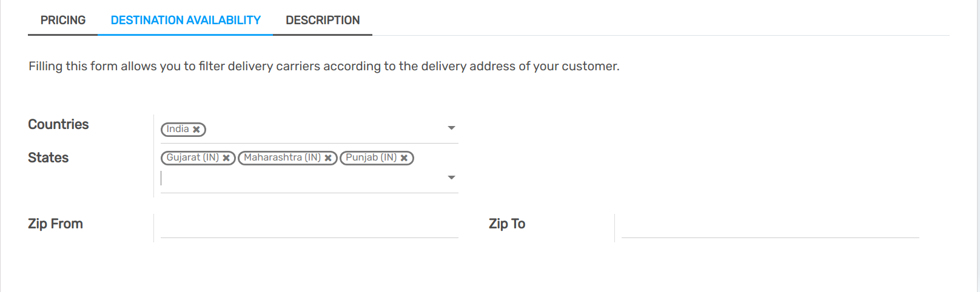Remove the India country tag
Viewport: 980px width, 292px height.
click(x=196, y=130)
